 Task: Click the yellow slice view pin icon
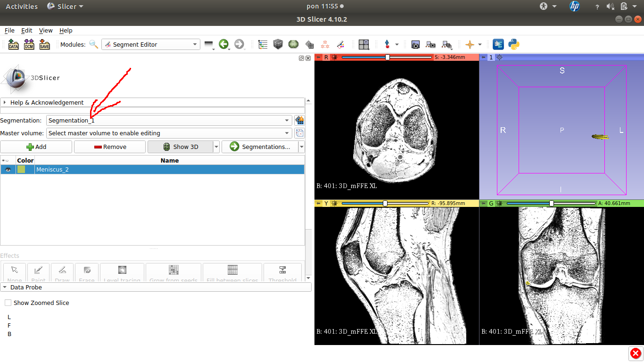tap(318, 204)
